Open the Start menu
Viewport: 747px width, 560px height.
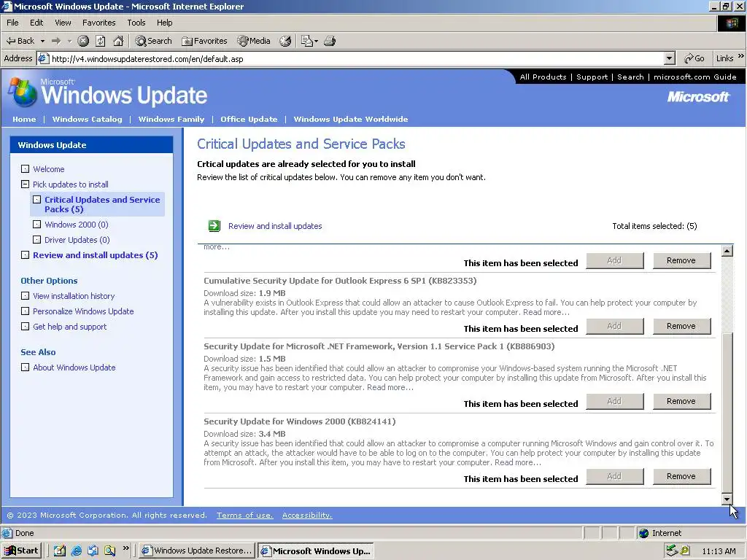21,551
